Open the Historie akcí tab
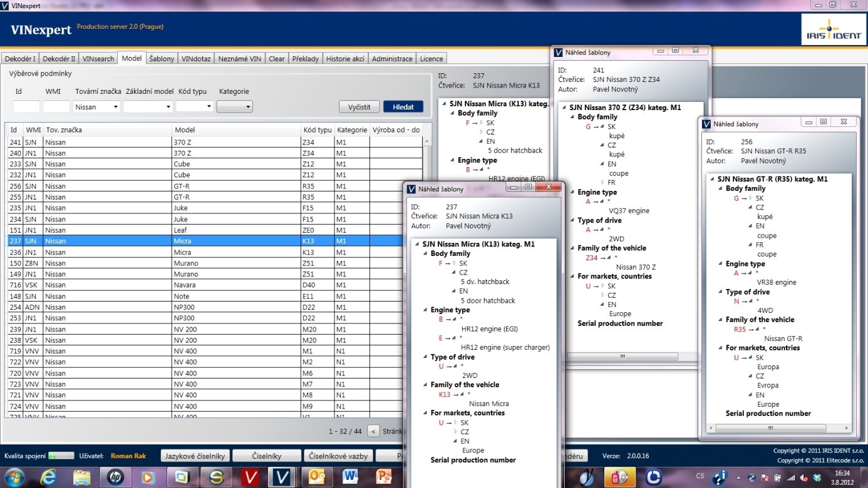The image size is (868, 488). 345,59
